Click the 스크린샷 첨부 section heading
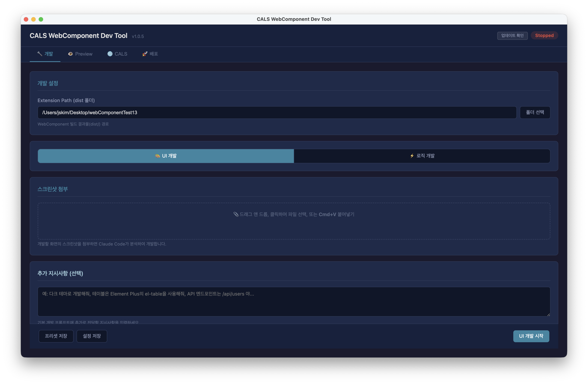The width and height of the screenshot is (588, 385). pyautogui.click(x=53, y=189)
